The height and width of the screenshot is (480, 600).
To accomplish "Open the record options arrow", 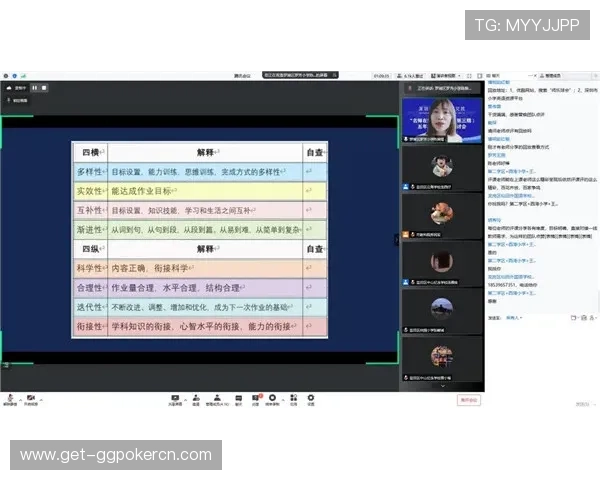I will point(283,400).
